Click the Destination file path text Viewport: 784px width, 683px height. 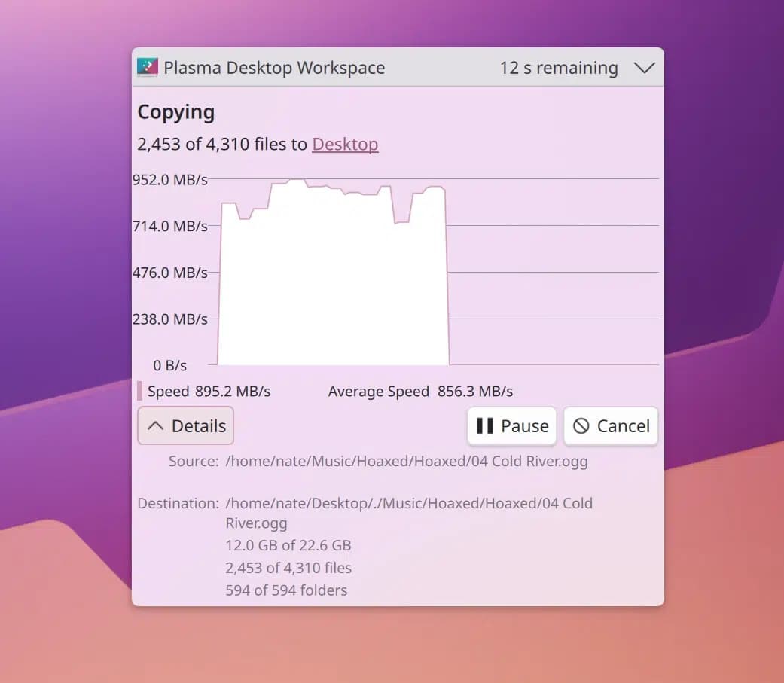coord(408,503)
